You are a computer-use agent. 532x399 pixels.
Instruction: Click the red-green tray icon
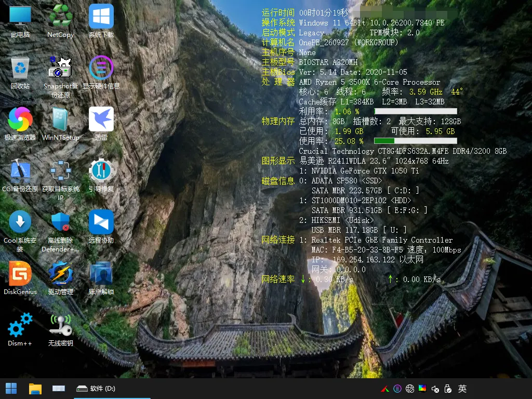point(385,389)
